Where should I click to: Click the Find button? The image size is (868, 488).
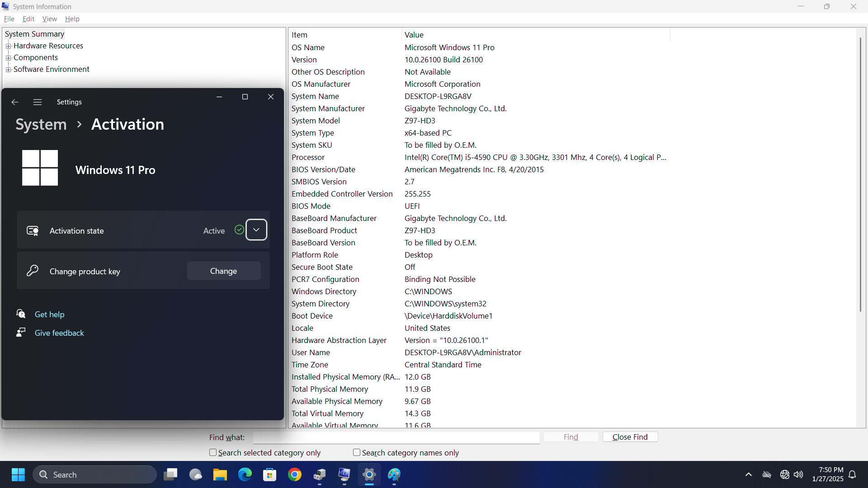[x=571, y=437]
